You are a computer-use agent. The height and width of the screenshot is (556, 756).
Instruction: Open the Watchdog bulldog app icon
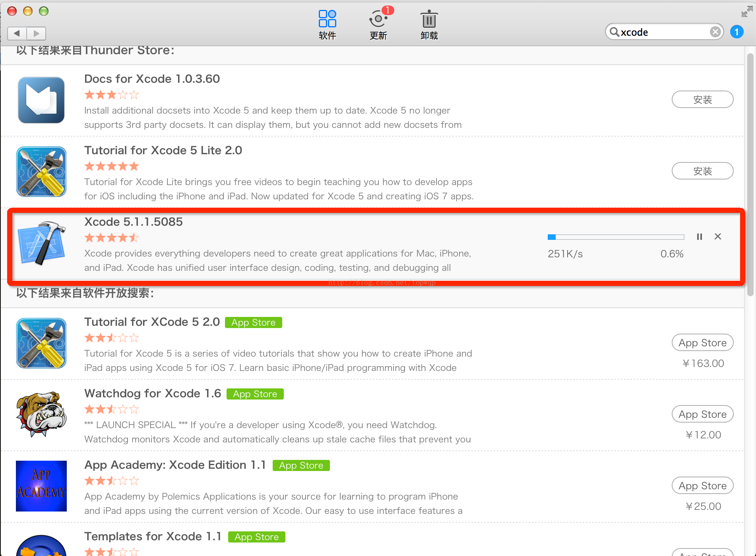41,414
